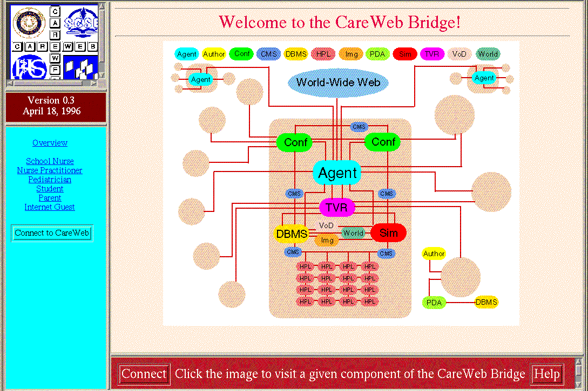Open the Parent link
This screenshot has width=588, height=391.
pyautogui.click(x=50, y=198)
